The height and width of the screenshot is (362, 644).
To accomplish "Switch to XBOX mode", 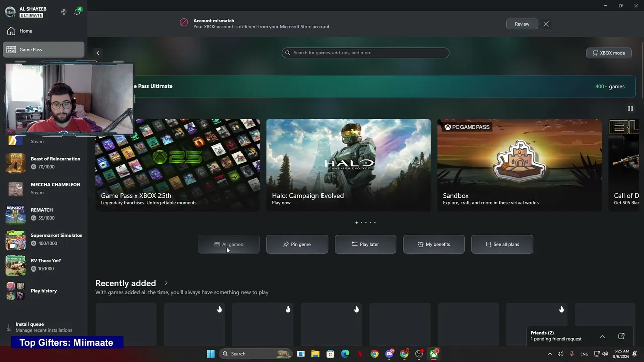I will click(x=609, y=53).
